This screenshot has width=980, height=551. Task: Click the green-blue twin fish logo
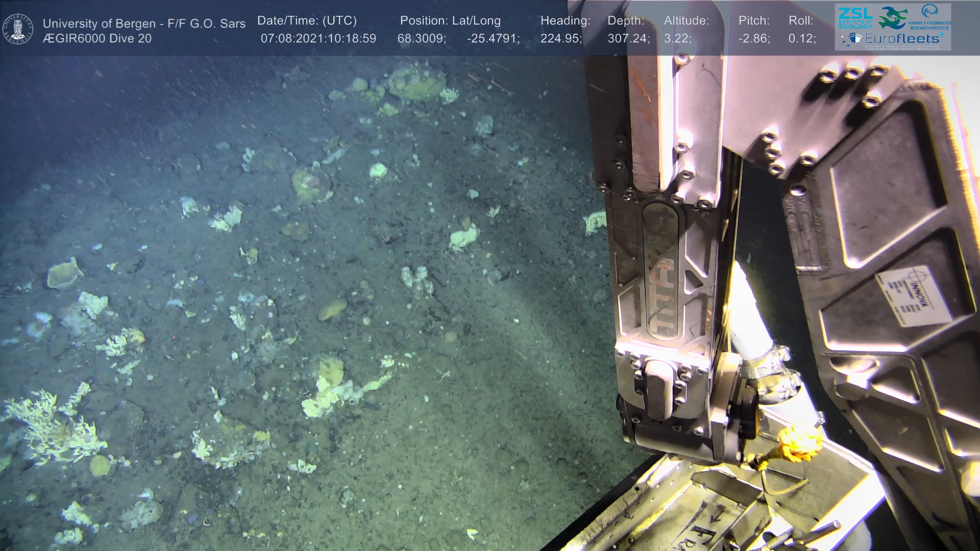tap(892, 18)
